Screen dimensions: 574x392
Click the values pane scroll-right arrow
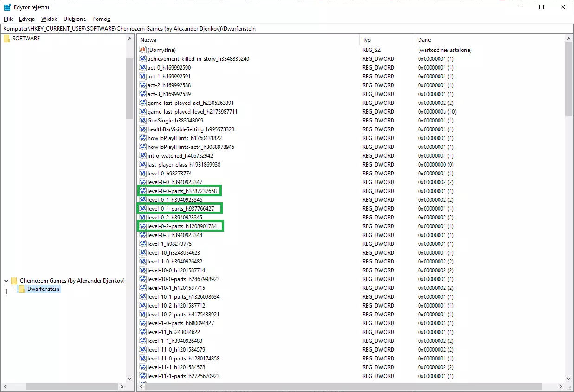coord(561,386)
